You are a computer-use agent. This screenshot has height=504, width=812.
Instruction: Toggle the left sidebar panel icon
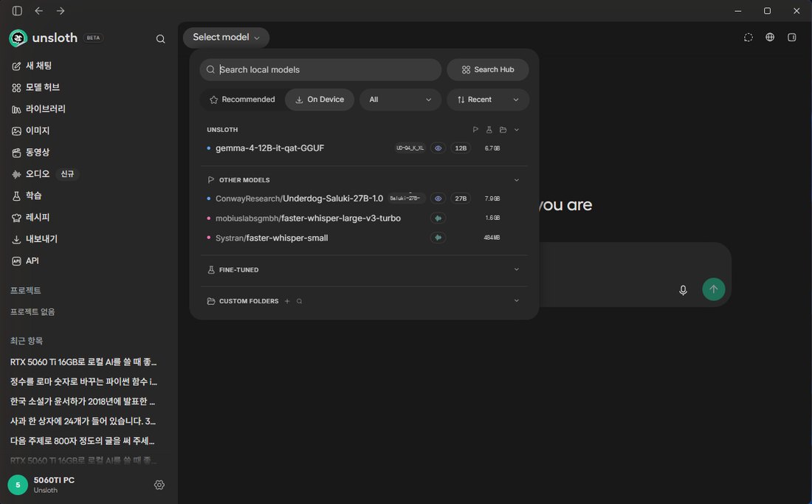point(17,11)
